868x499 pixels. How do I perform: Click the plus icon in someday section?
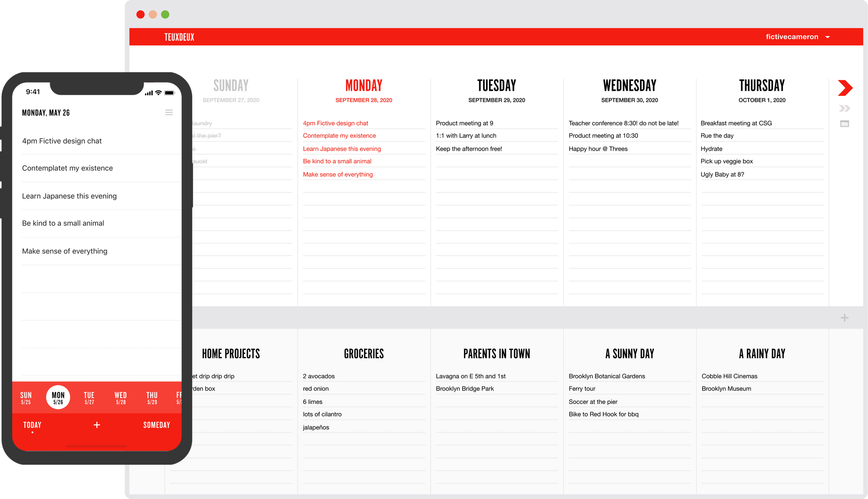[x=845, y=317]
